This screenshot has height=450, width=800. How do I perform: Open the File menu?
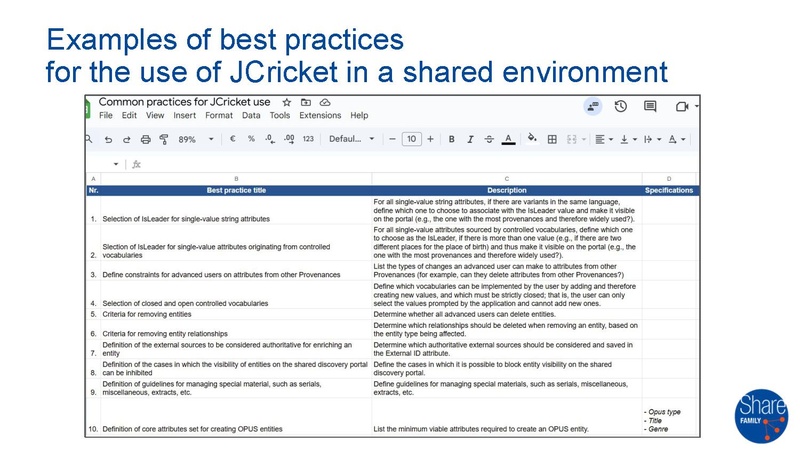click(x=106, y=115)
